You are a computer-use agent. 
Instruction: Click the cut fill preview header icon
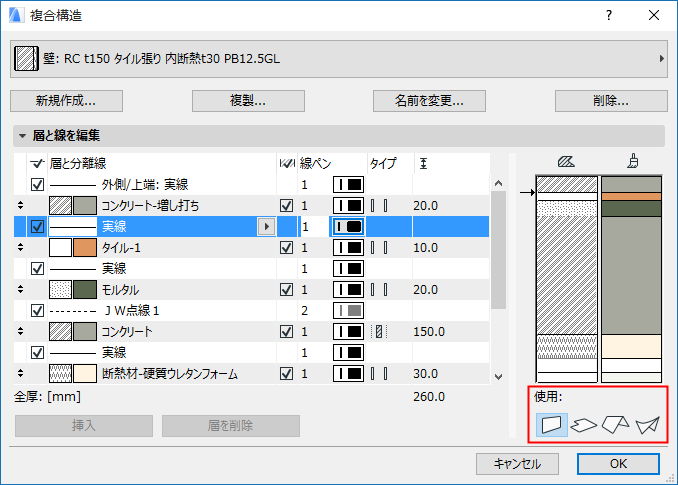[566, 162]
